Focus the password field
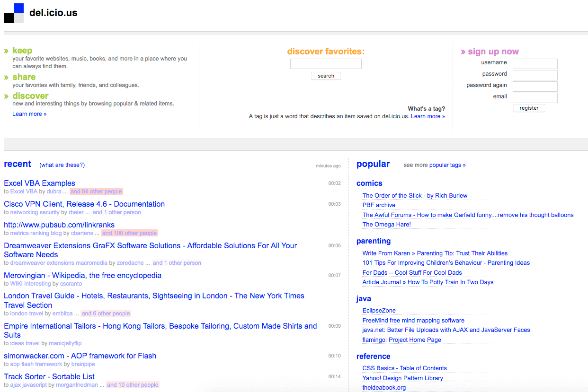Viewport: 588px width, 392px height. pos(535,75)
